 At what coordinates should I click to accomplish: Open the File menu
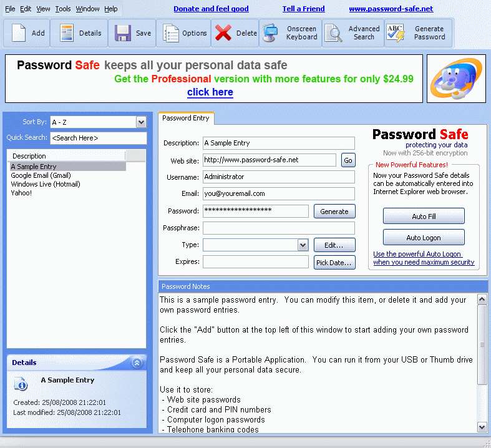pyautogui.click(x=10, y=9)
